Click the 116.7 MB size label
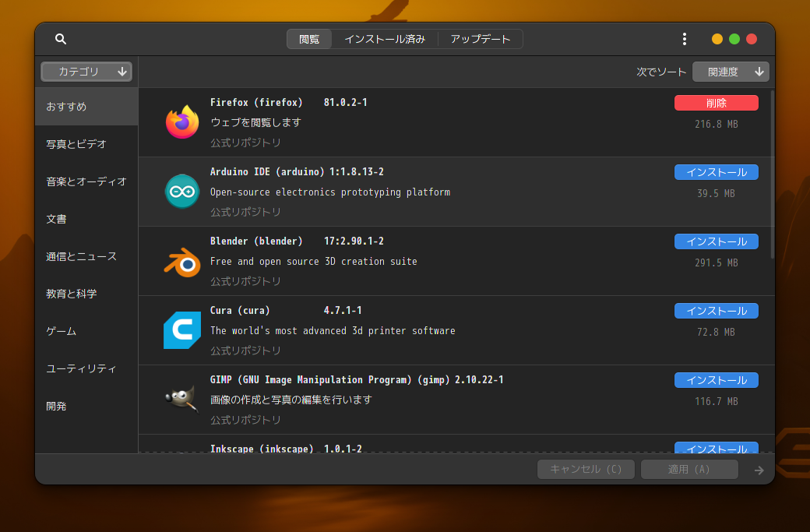Image resolution: width=810 pixels, height=532 pixels. [x=716, y=401]
